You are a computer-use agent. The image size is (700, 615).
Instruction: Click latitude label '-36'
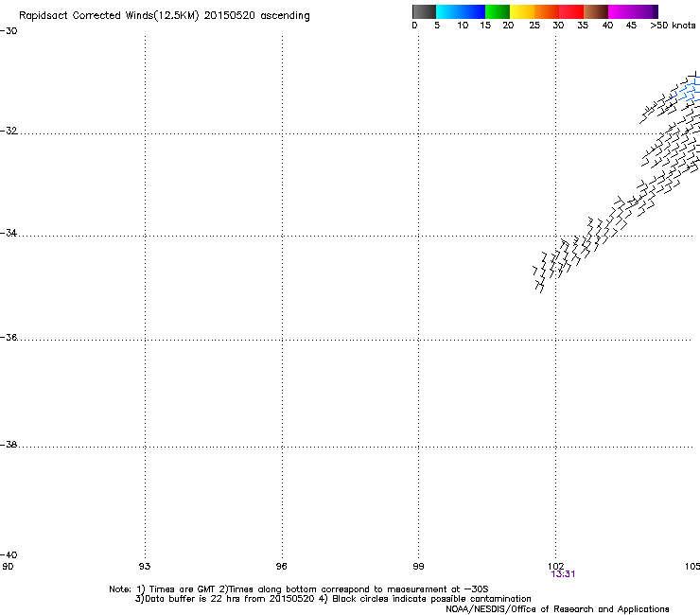9,337
